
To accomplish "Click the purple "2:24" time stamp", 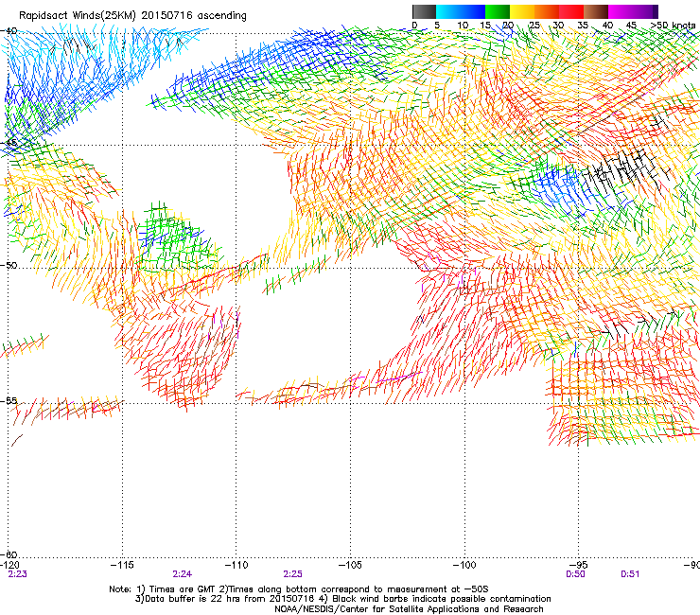I will click(x=183, y=574).
